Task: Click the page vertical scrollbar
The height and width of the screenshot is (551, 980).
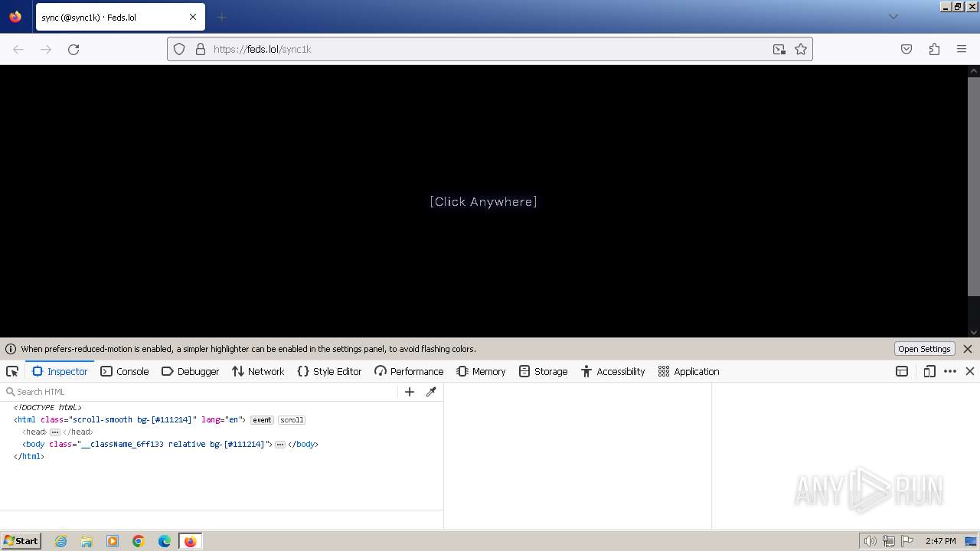Action: (x=974, y=186)
